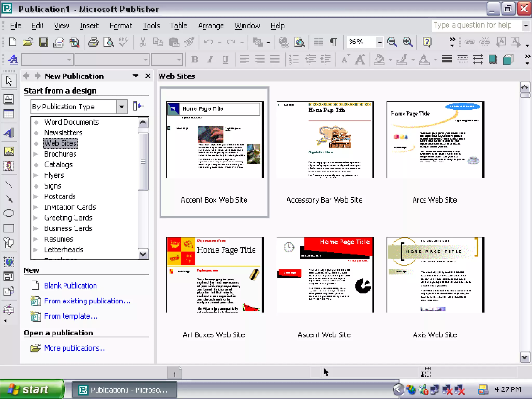Image resolution: width=532 pixels, height=399 pixels.
Task: Open the 36% zoom level dropdown
Action: pos(380,42)
